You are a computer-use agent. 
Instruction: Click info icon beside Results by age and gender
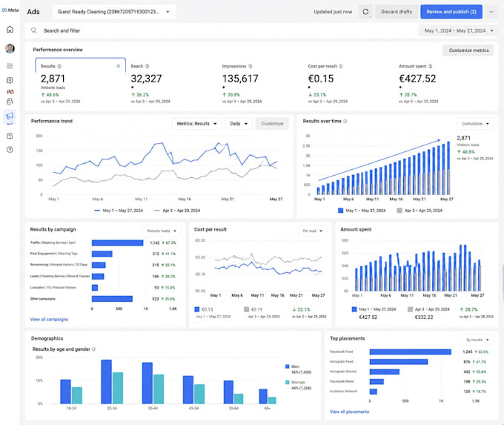(x=93, y=349)
